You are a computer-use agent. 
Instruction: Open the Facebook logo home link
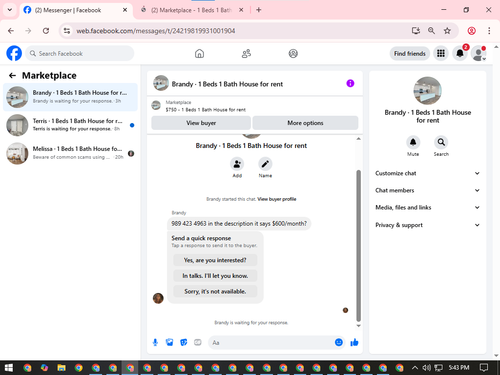pos(14,53)
